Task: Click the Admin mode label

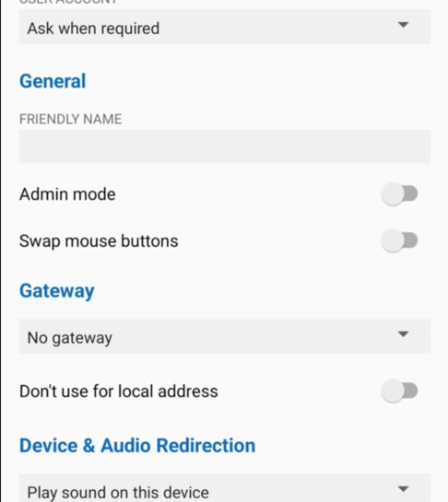Action: pyautogui.click(x=67, y=194)
